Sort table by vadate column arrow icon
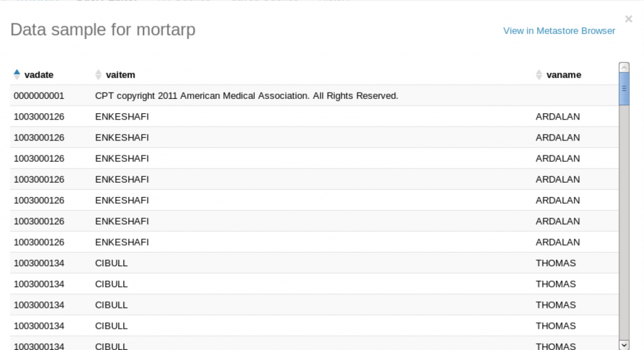 click(x=17, y=74)
